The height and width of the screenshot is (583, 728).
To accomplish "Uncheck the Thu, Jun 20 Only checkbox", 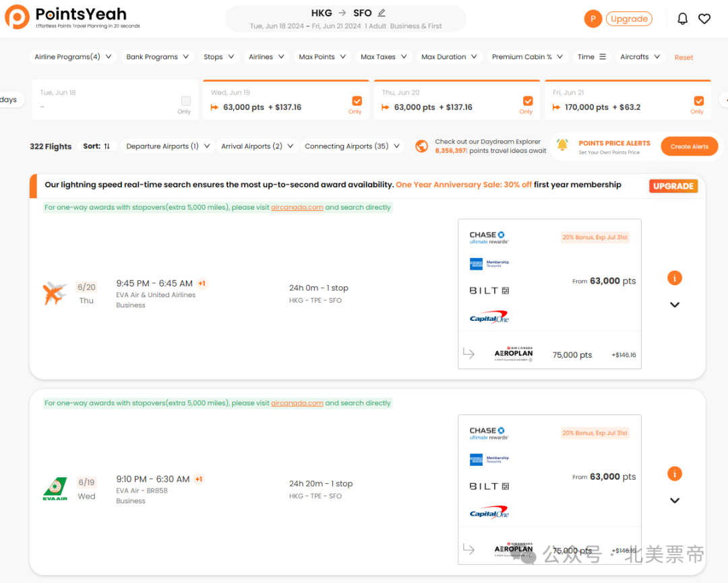I will pos(528,100).
